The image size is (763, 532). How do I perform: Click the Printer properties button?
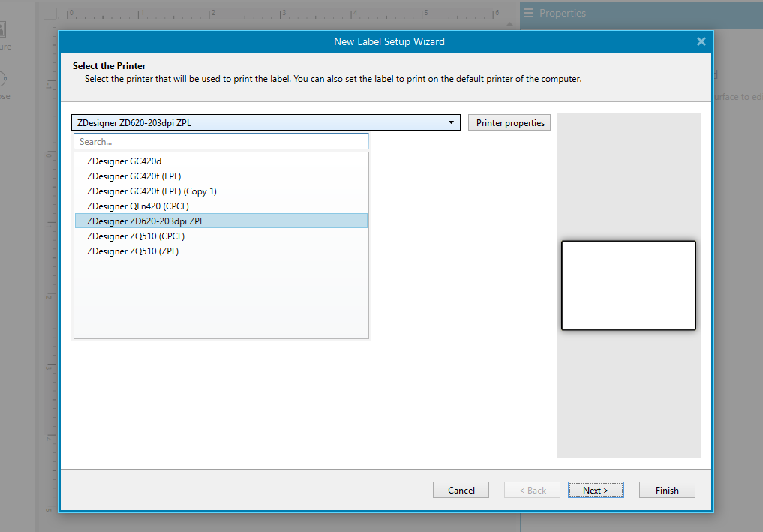click(509, 122)
